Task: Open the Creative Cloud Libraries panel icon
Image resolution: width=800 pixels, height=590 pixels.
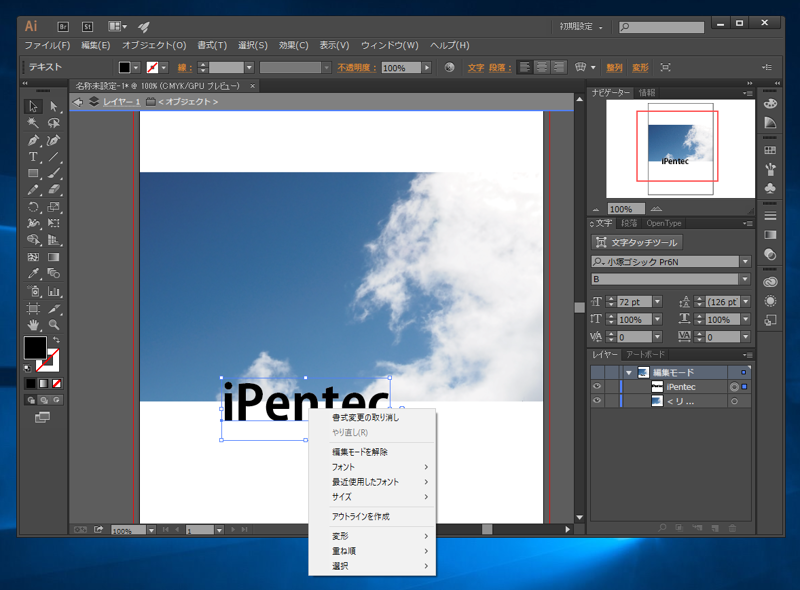Action: [770, 282]
